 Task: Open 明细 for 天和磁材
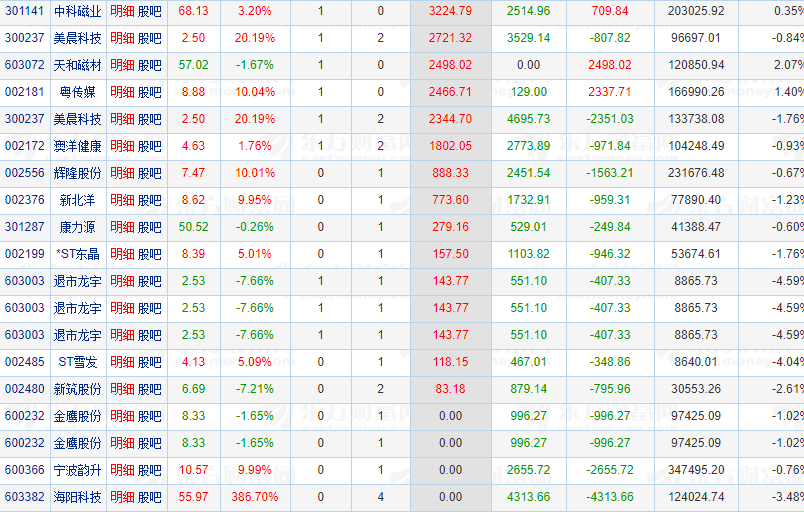[122, 65]
